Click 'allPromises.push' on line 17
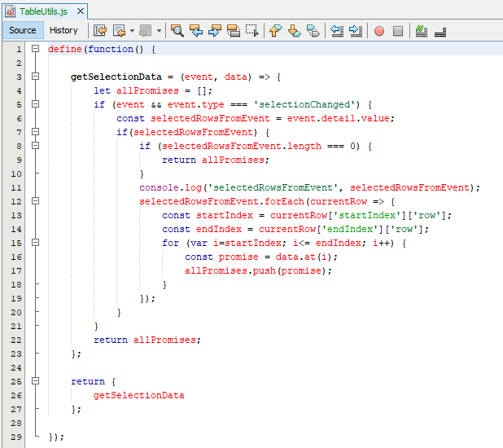The height and width of the screenshot is (448, 503). [230, 270]
